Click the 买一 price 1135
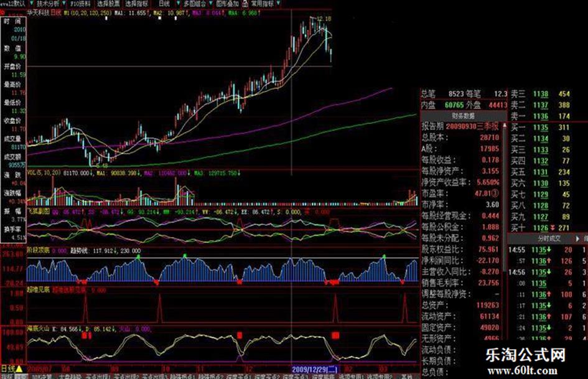 (x=540, y=128)
